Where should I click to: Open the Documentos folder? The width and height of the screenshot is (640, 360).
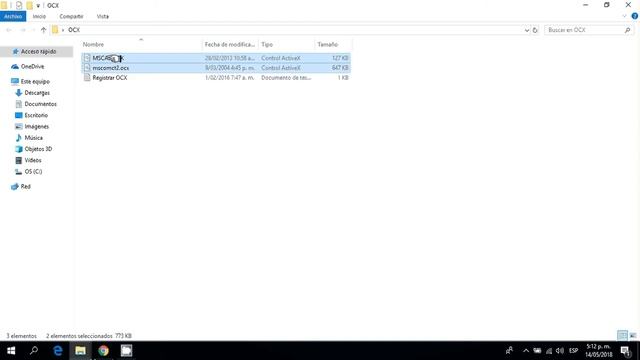coord(40,104)
